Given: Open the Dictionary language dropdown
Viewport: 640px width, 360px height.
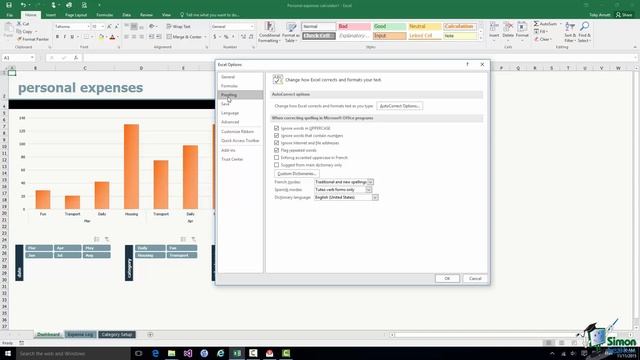Looking at the screenshot, I should click(375, 198).
